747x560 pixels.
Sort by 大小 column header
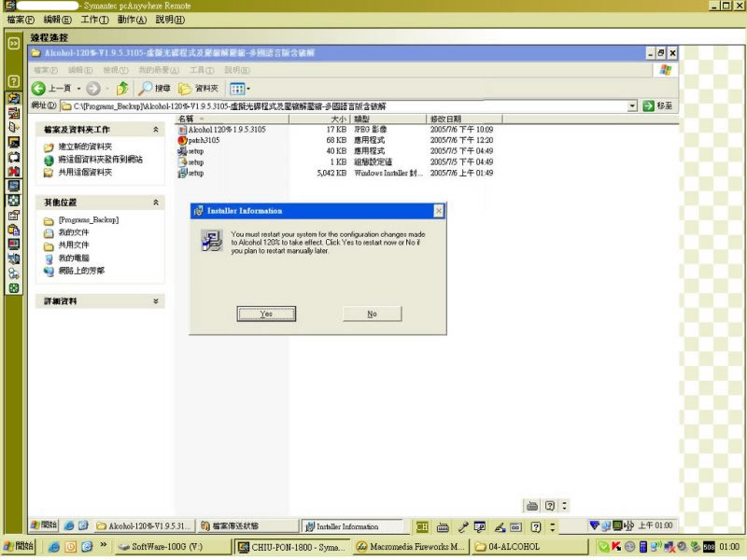tap(319, 119)
